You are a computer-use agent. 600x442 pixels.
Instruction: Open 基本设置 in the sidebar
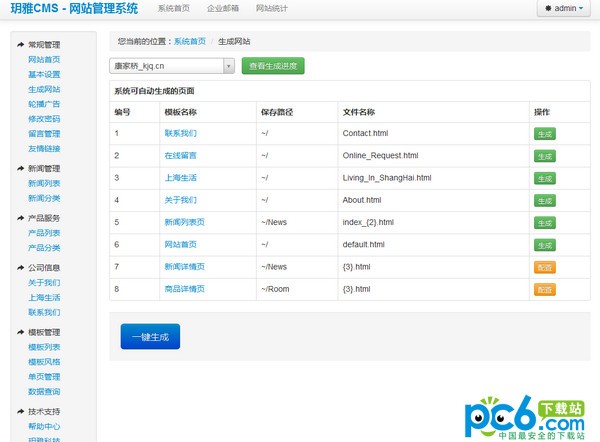coord(44,74)
